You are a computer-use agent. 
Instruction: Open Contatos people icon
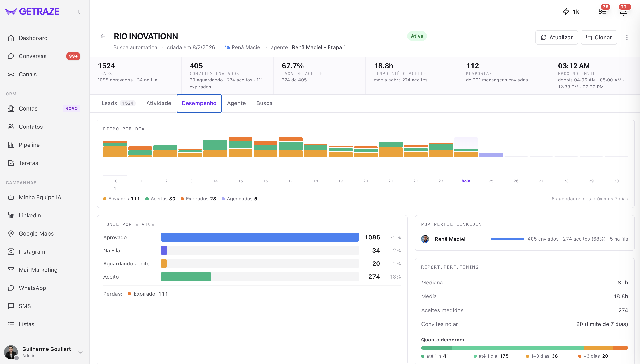coord(11,127)
